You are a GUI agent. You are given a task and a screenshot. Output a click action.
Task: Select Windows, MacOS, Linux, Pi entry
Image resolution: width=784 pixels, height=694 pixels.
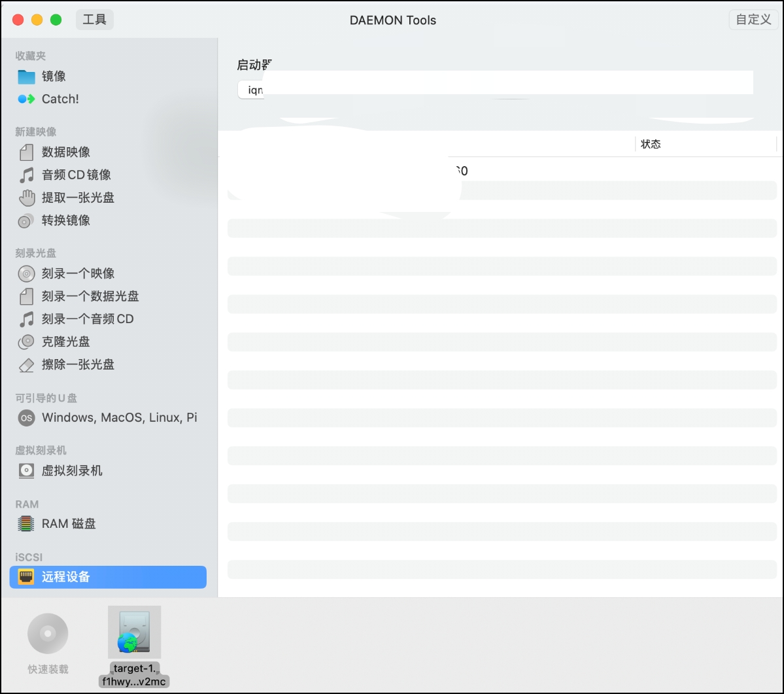(120, 418)
